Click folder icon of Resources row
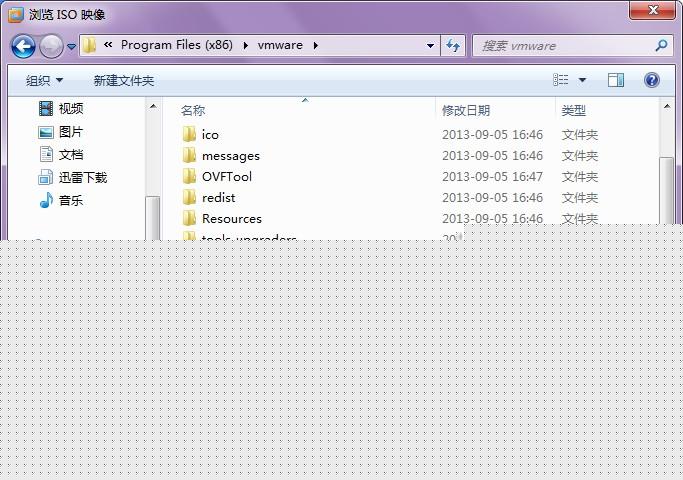 pyautogui.click(x=189, y=218)
